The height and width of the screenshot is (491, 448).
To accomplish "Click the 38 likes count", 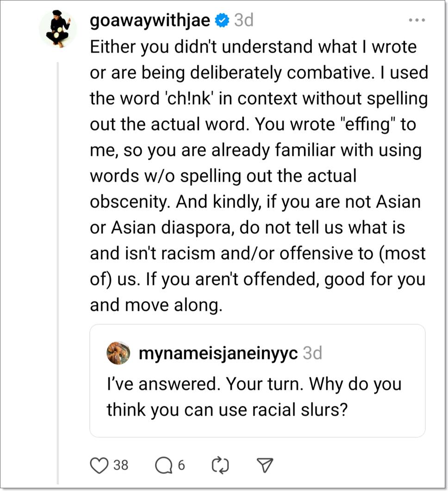I will coord(121,465).
